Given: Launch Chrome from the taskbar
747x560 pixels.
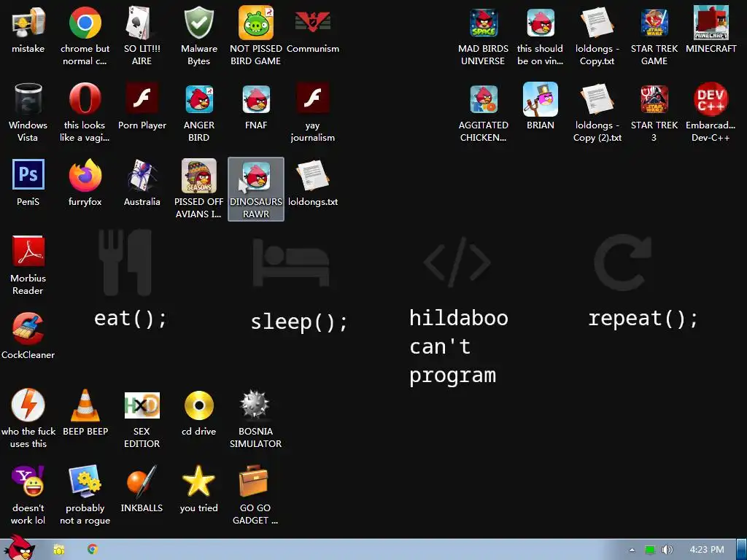Looking at the screenshot, I should point(93,550).
